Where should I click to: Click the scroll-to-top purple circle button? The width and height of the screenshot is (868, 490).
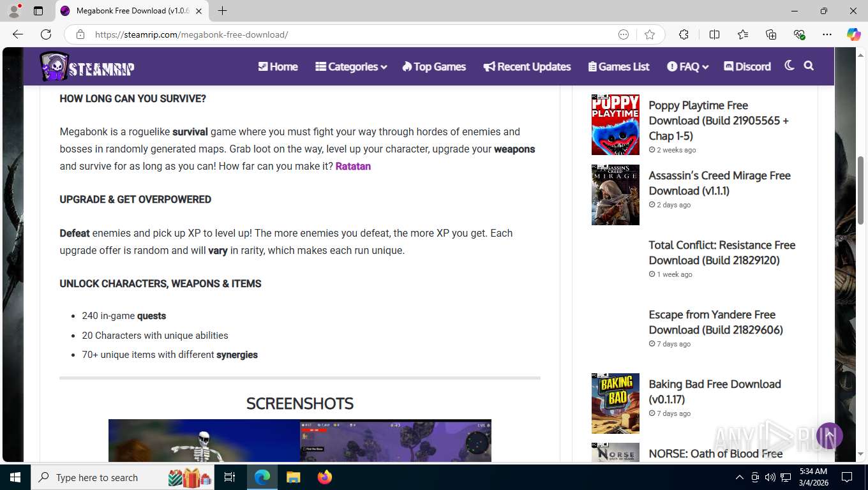[x=829, y=436]
